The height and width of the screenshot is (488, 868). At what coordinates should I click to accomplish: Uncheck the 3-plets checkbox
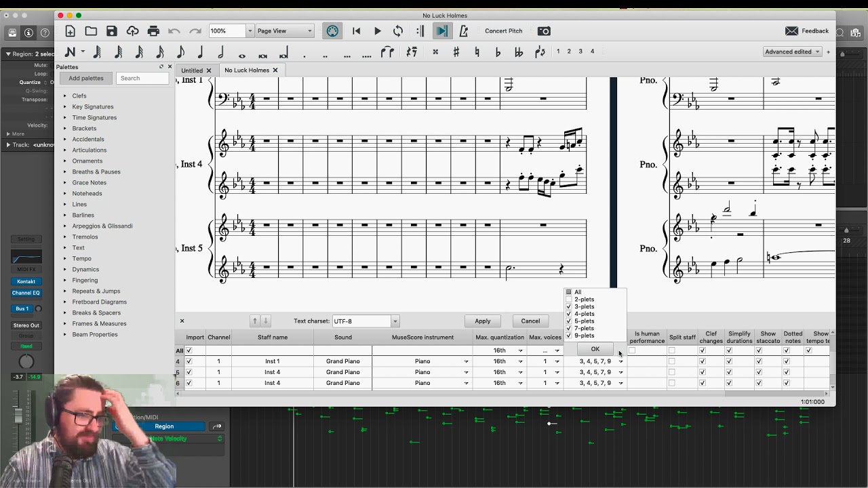coord(569,307)
